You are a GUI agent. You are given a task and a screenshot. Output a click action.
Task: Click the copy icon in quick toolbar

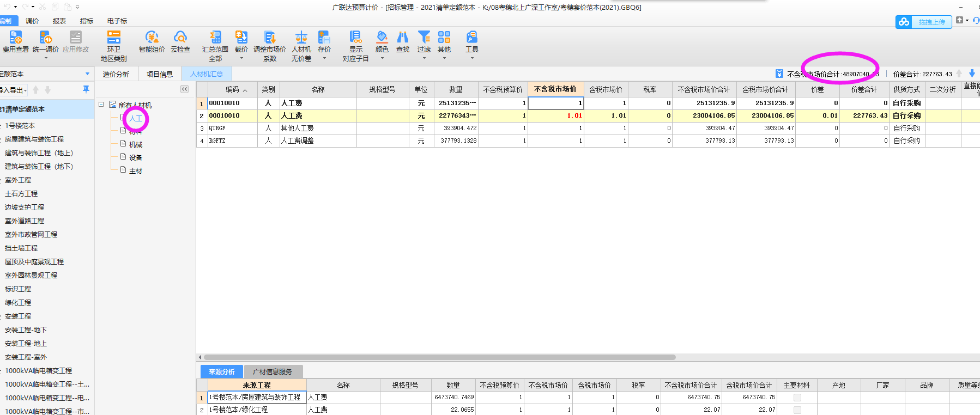pyautogui.click(x=55, y=7)
